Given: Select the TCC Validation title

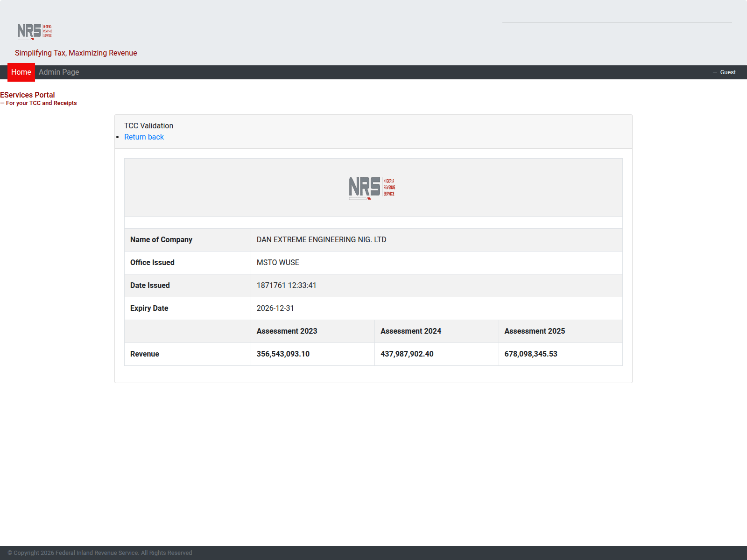Looking at the screenshot, I should [x=148, y=126].
